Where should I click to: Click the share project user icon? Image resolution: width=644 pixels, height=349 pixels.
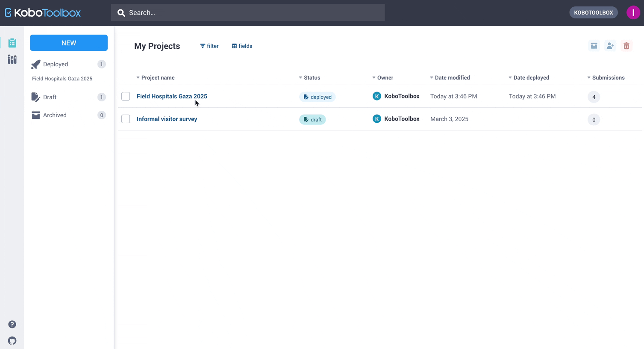(610, 46)
